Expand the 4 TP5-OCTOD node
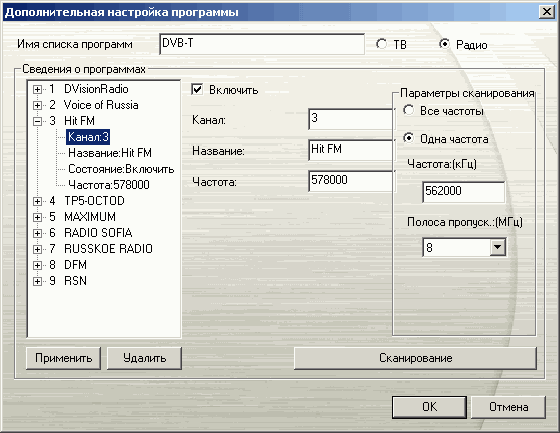 (37, 201)
